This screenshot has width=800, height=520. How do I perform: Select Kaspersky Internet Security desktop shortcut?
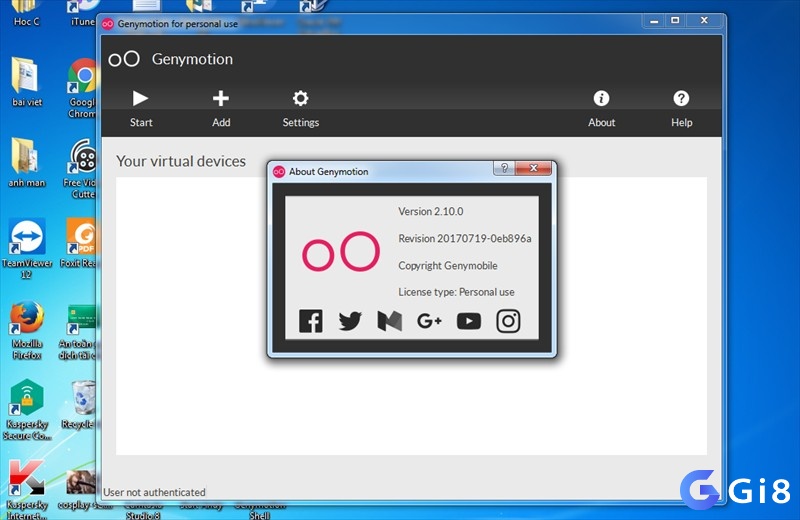(27, 490)
